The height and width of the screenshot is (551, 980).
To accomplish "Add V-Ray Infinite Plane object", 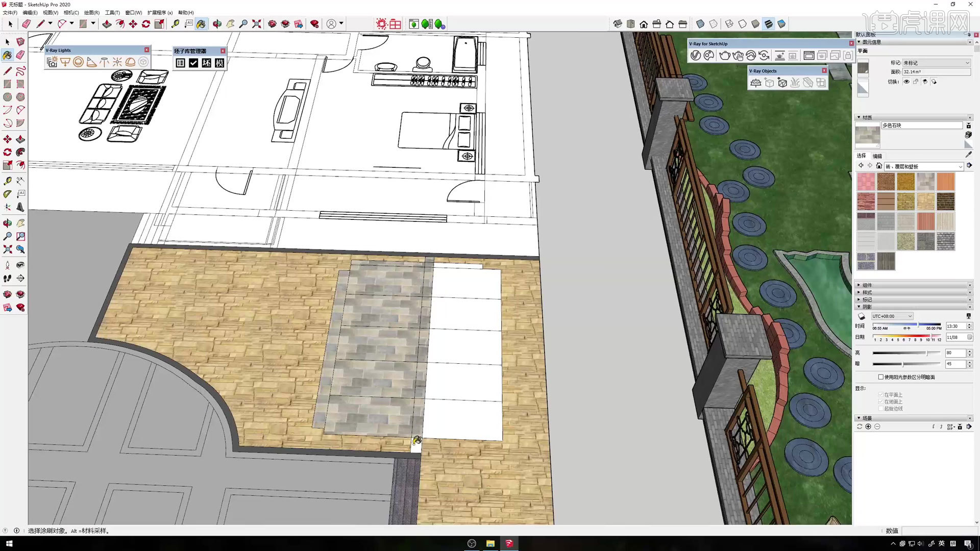I will tap(756, 83).
